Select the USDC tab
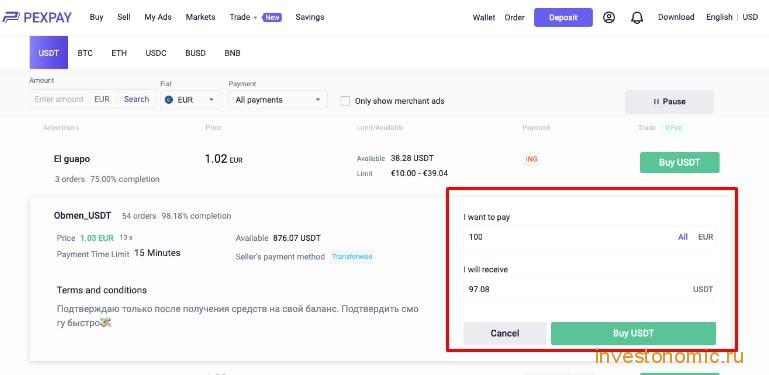 point(156,53)
